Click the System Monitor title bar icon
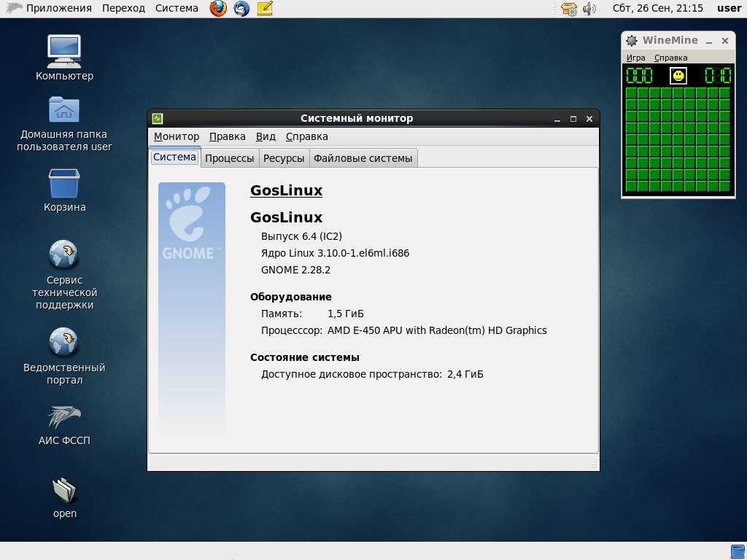The width and height of the screenshot is (747, 560). point(158,118)
